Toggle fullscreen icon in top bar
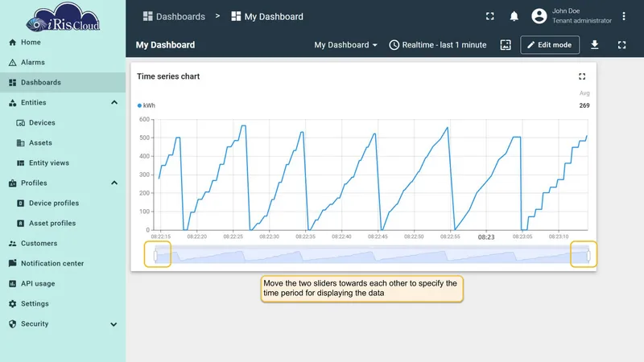Image resolution: width=644 pixels, height=362 pixels. pos(490,16)
